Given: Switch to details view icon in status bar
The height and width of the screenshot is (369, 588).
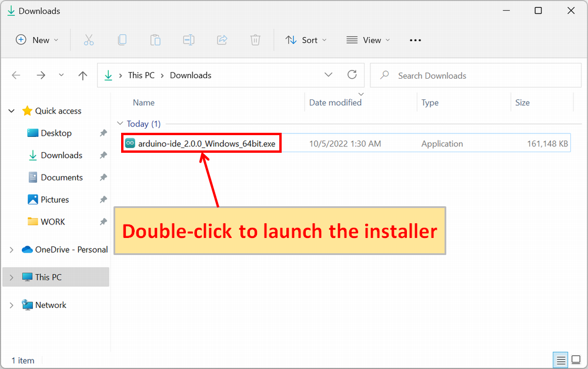Looking at the screenshot, I should click(x=560, y=360).
